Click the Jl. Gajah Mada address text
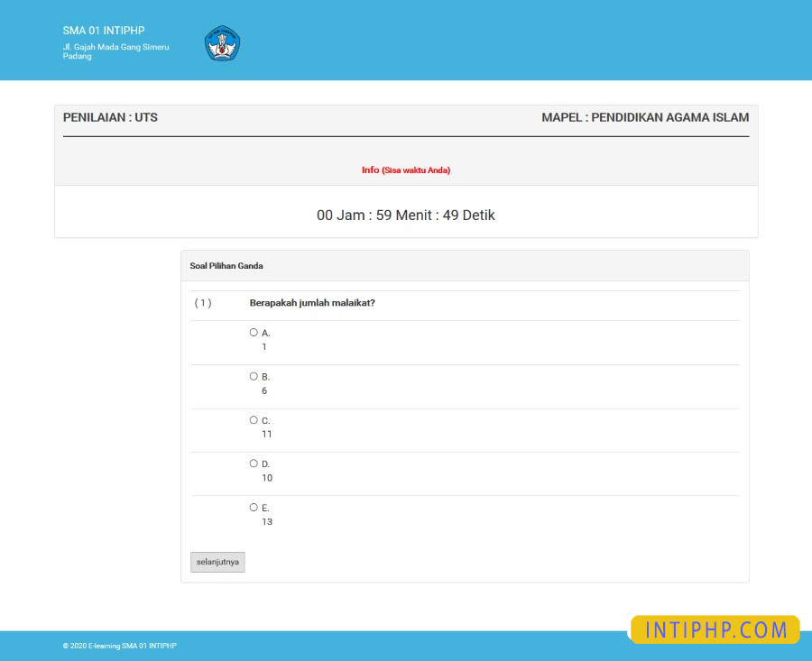This screenshot has height=661, width=812. pos(116,51)
